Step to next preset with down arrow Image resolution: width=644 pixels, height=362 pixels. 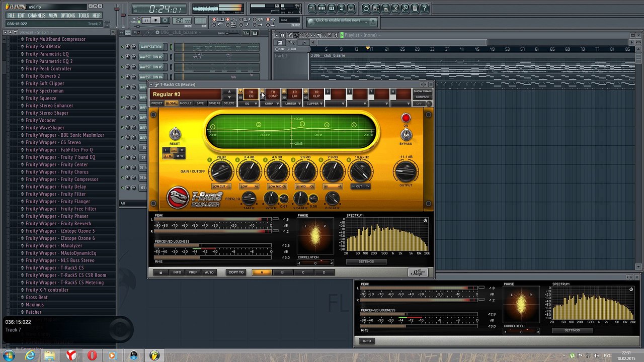click(x=229, y=97)
